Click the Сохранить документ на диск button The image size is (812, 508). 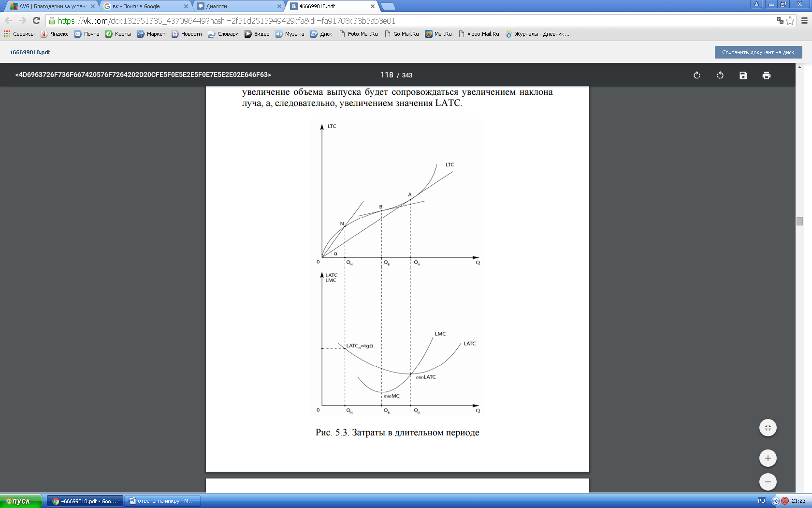pyautogui.click(x=758, y=52)
